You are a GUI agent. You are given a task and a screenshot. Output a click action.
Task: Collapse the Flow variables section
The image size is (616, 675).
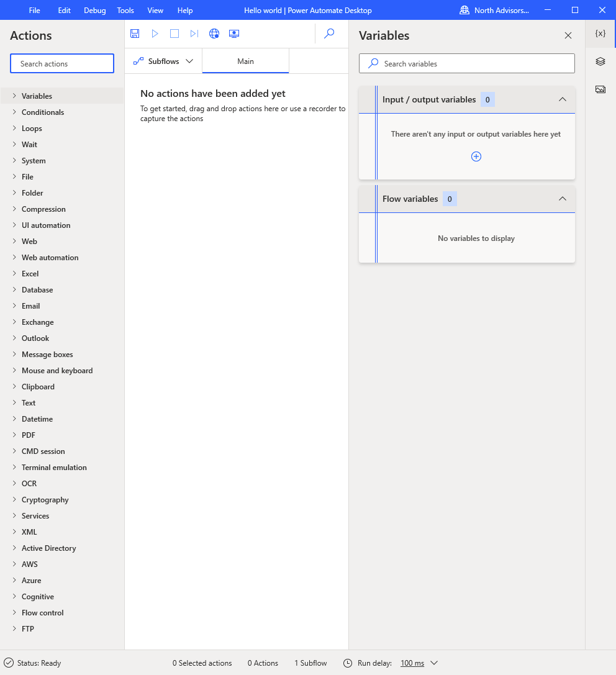[562, 199]
